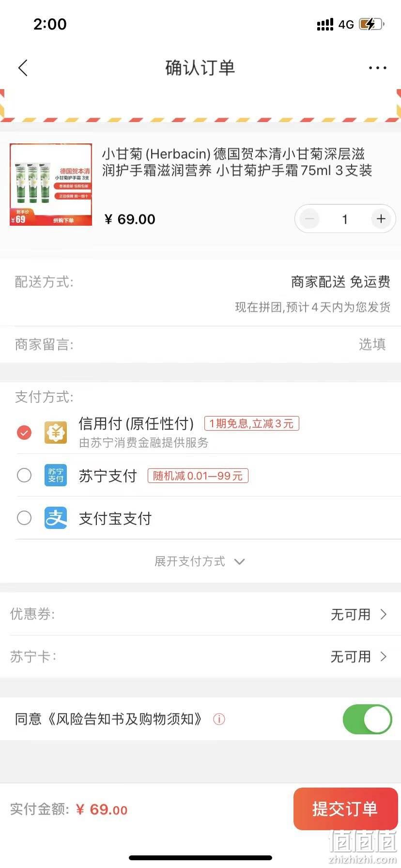The height and width of the screenshot is (868, 401).
Task: Tap the 苏宁支付 blue icon
Action: (56, 475)
